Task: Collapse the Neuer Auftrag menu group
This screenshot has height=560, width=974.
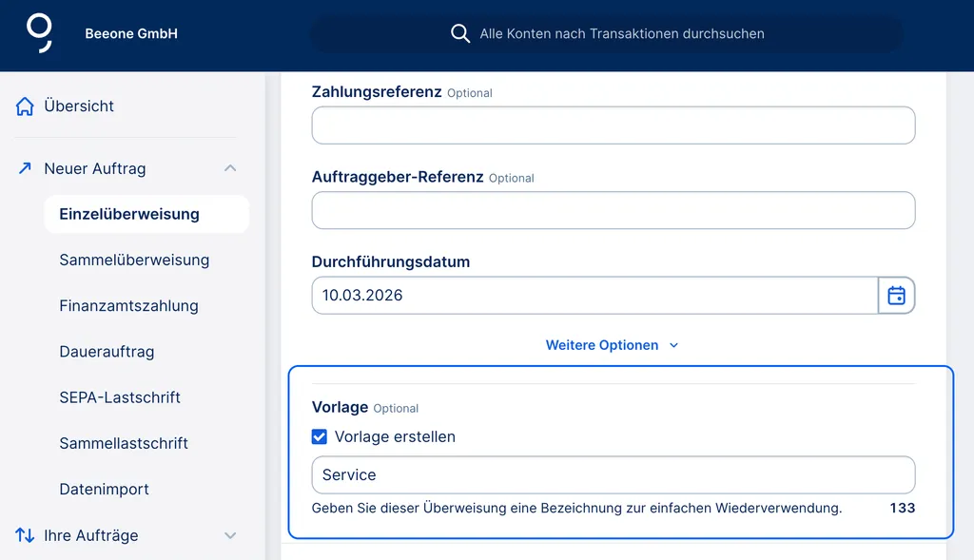Action: click(x=229, y=168)
